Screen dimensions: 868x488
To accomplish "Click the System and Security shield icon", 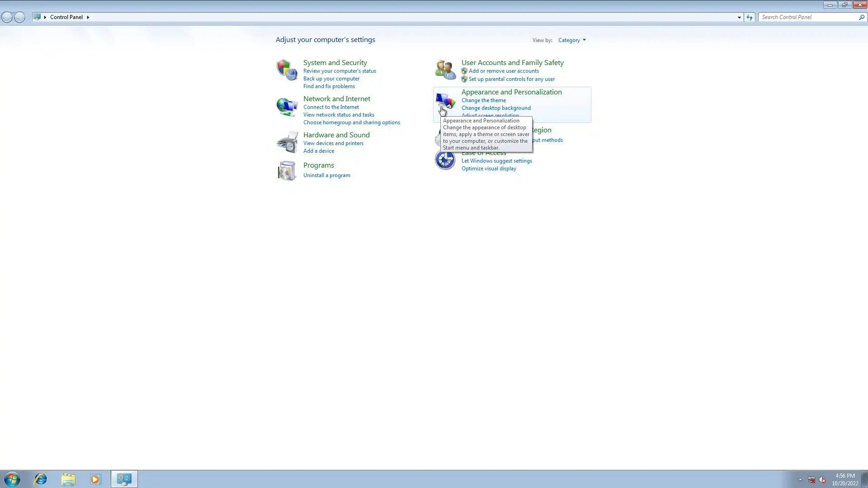I will pos(287,70).
